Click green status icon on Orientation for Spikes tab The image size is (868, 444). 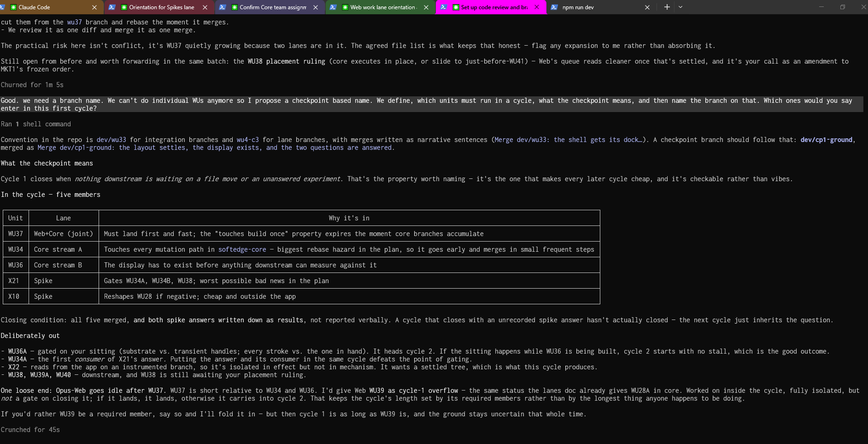[123, 7]
